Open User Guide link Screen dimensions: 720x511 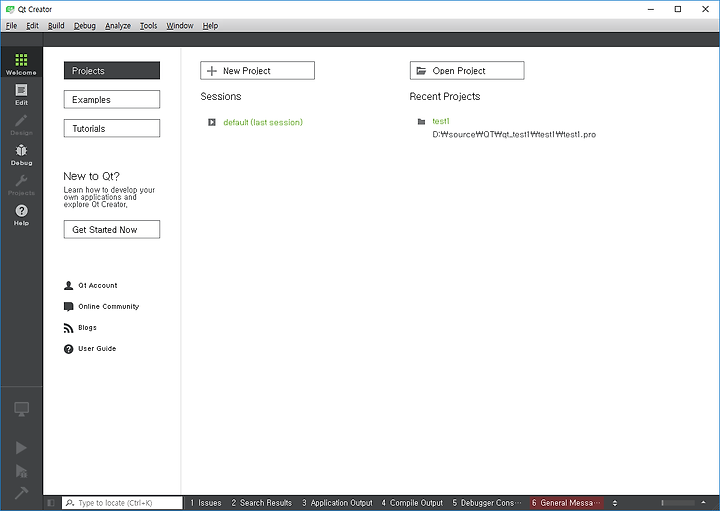[97, 349]
